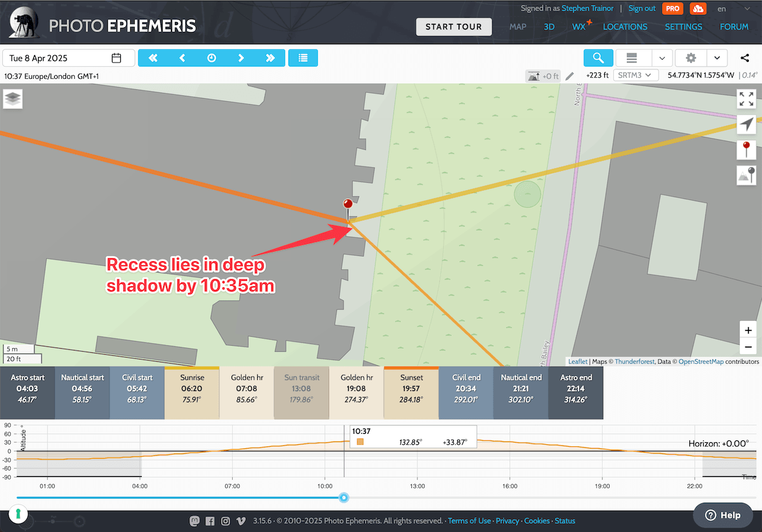Open the WX weather tab
The width and height of the screenshot is (762, 532).
pos(580,26)
